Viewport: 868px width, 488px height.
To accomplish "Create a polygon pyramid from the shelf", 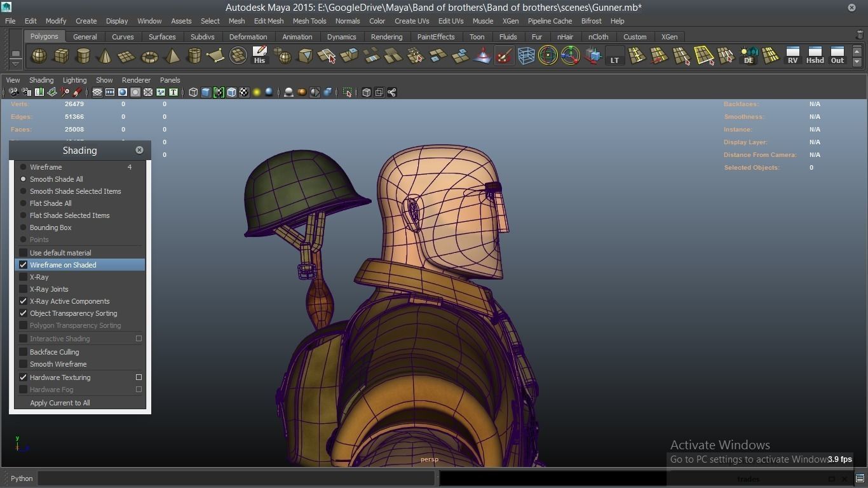I will click(x=172, y=56).
